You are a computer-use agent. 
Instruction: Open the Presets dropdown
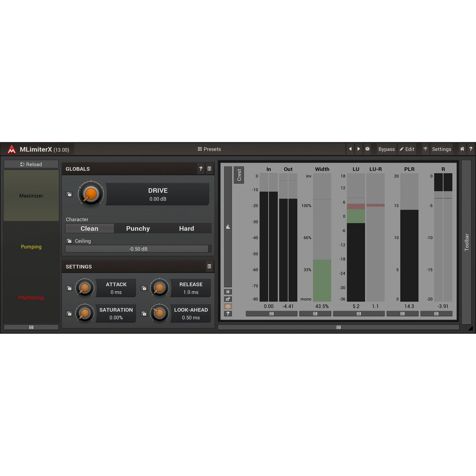(x=209, y=149)
